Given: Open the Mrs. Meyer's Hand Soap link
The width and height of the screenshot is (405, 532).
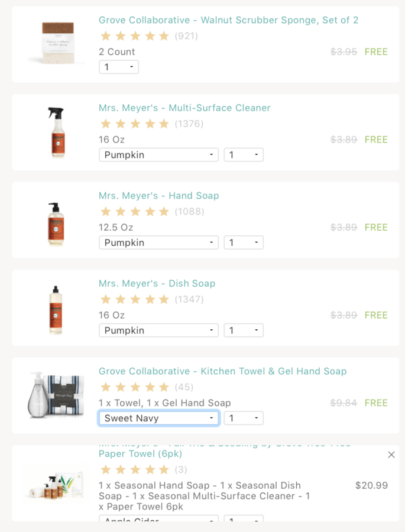Looking at the screenshot, I should click(158, 195).
